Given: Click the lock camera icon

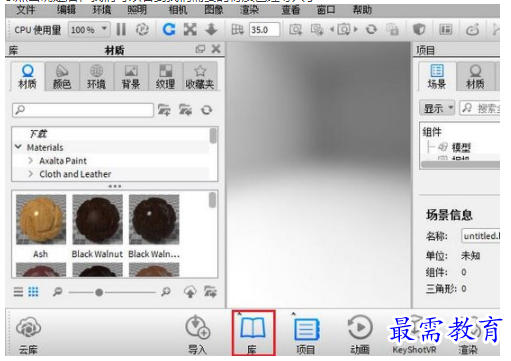Looking at the screenshot, I should pyautogui.click(x=392, y=30).
